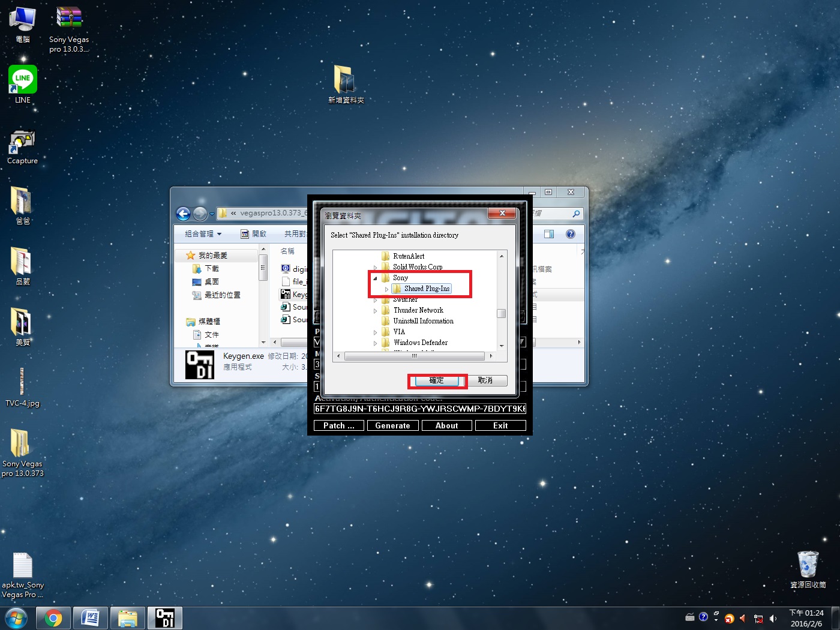Click the network status tray icon
This screenshot has height=630, width=840.
(758, 619)
